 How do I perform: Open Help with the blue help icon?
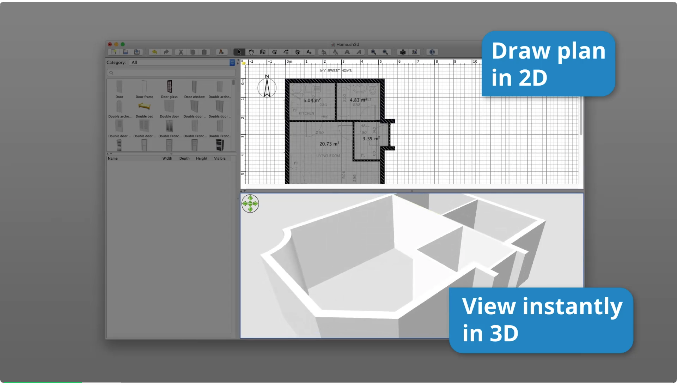pos(432,52)
